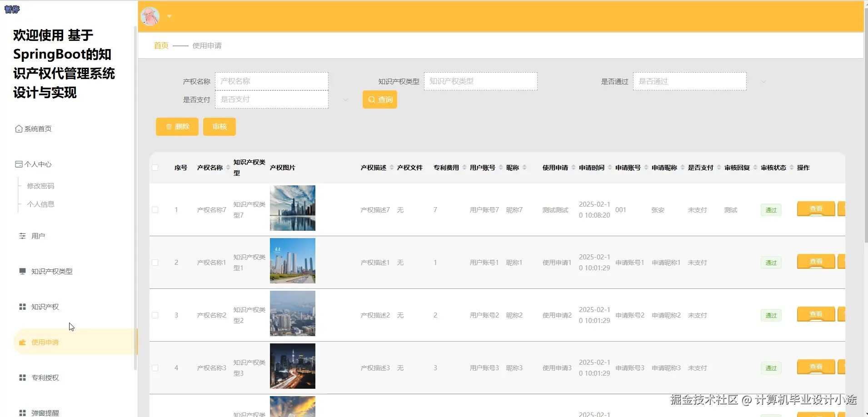Image resolution: width=868 pixels, height=417 pixels.
Task: Click the 审核 button
Action: tap(219, 127)
